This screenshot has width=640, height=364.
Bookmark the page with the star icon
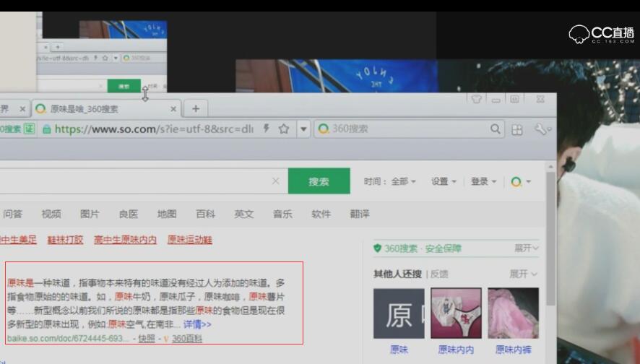point(284,129)
